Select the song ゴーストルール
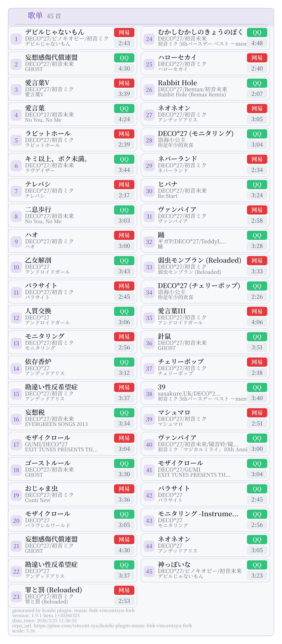The height and width of the screenshot is (644, 282). (48, 463)
